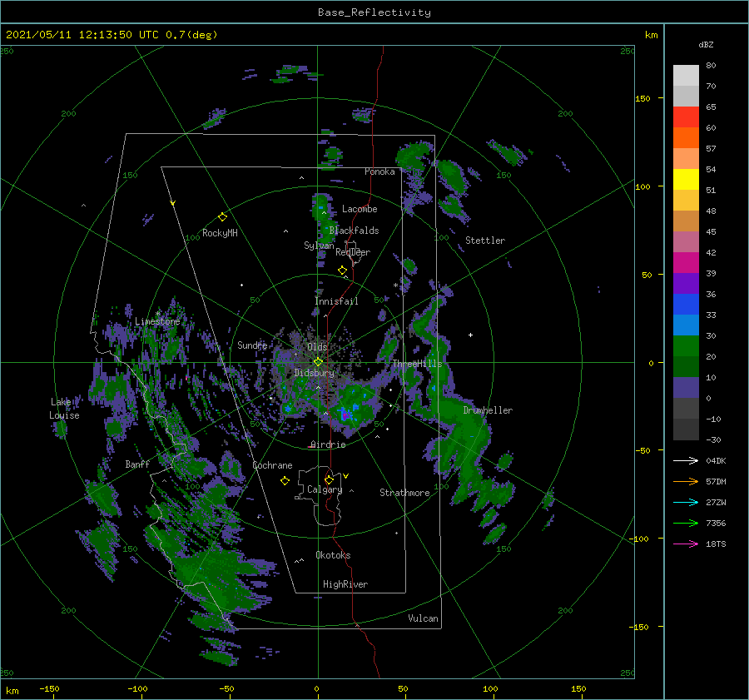The height and width of the screenshot is (700, 749).
Task: Click the Sundre city label
Action: [252, 345]
